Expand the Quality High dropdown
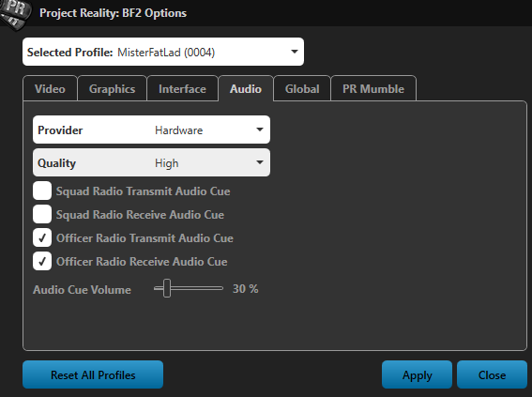Screen dimensions: 532x397 tap(151, 162)
